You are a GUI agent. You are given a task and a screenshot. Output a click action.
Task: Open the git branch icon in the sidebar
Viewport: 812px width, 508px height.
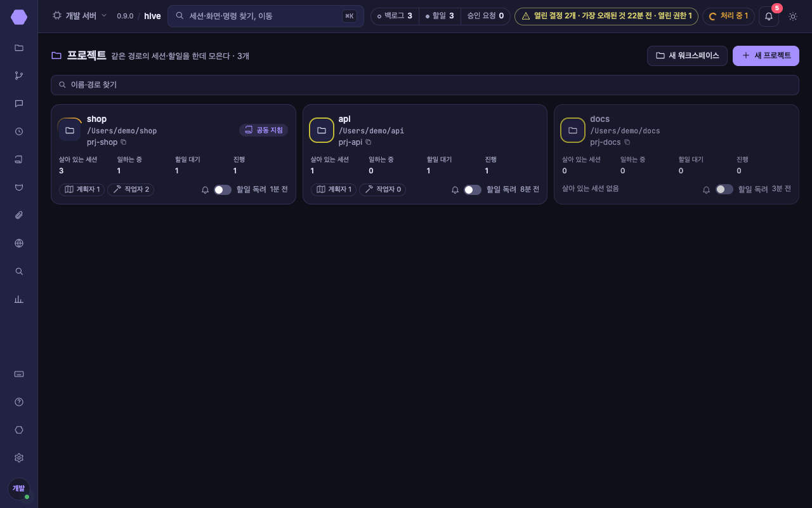(19, 76)
